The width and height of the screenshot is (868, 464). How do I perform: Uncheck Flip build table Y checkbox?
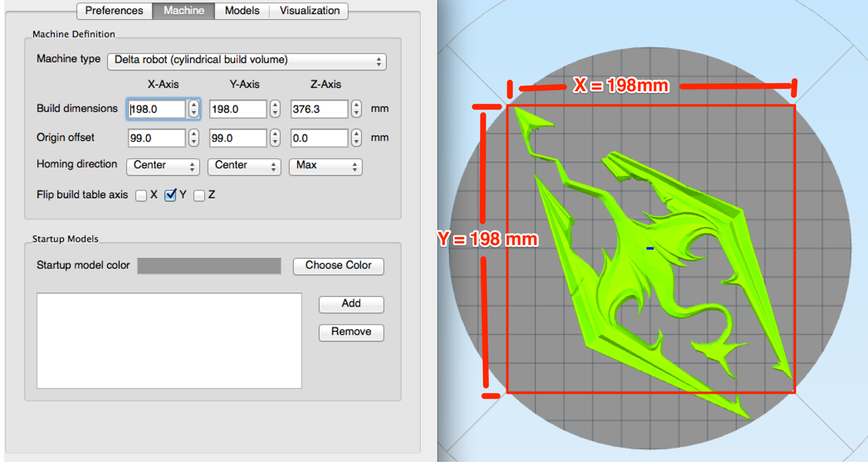pos(171,195)
